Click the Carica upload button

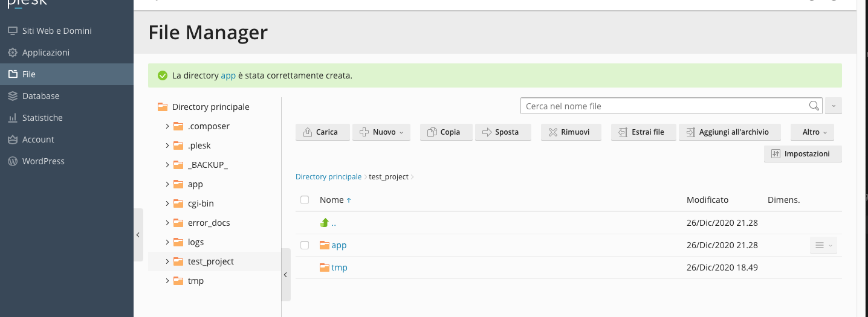(323, 132)
